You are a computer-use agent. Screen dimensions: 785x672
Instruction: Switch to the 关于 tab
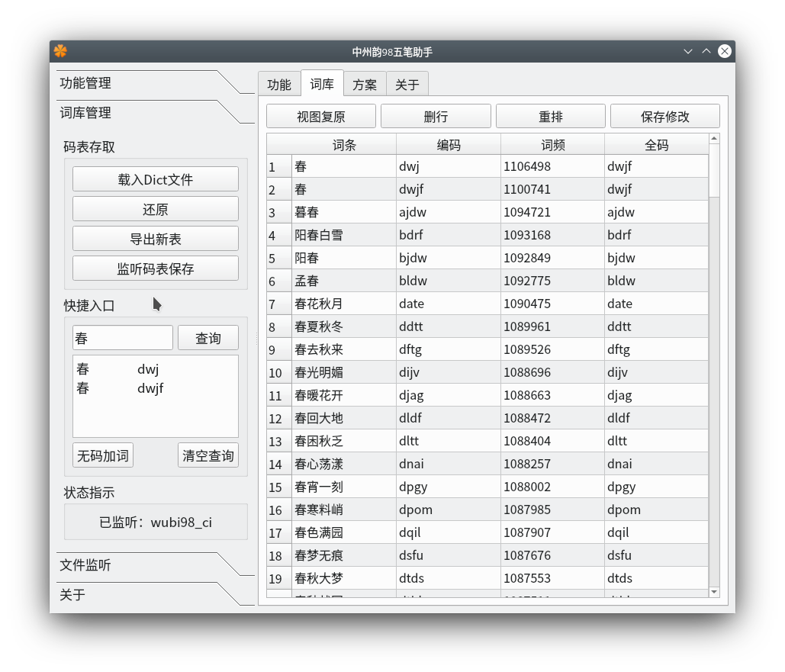tap(407, 84)
